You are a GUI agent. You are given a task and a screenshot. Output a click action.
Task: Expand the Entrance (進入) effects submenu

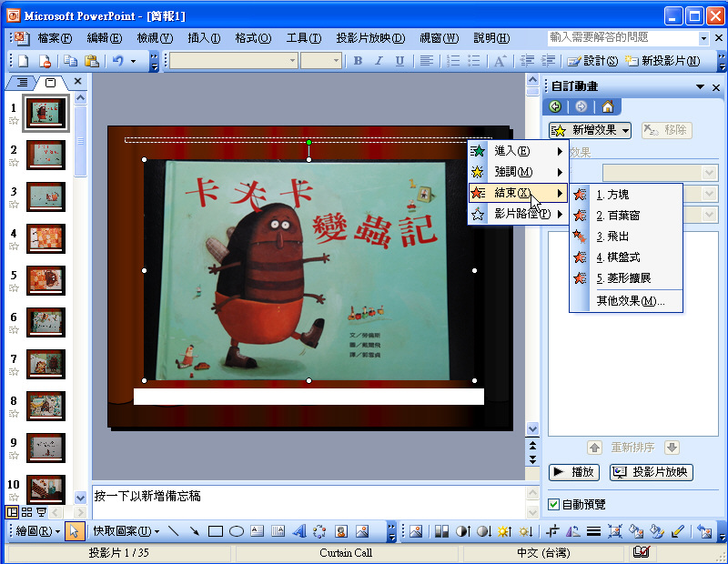[518, 151]
